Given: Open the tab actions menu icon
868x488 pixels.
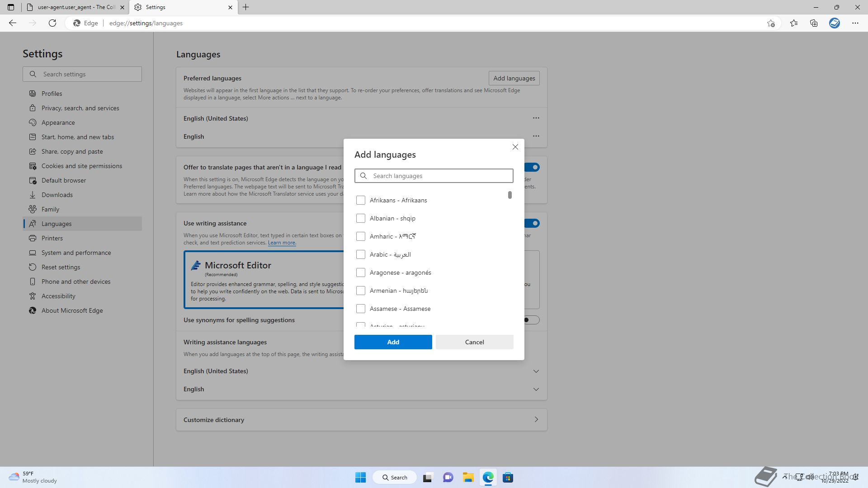Looking at the screenshot, I should 11,7.
